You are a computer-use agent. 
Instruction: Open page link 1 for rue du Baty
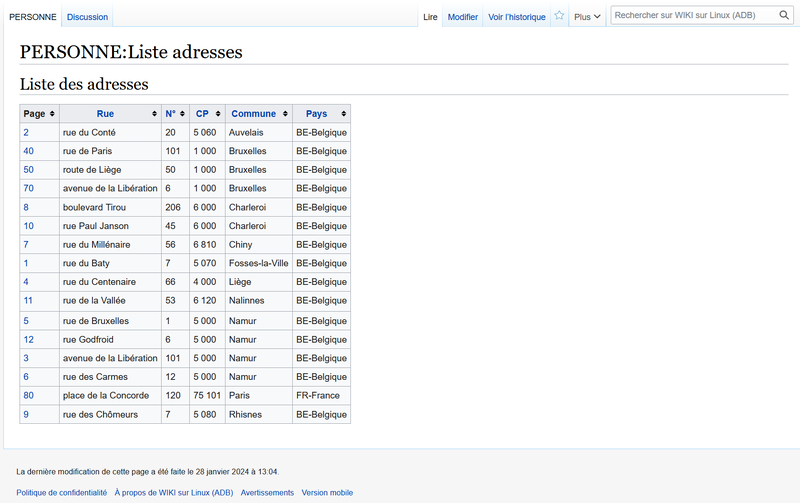26,263
